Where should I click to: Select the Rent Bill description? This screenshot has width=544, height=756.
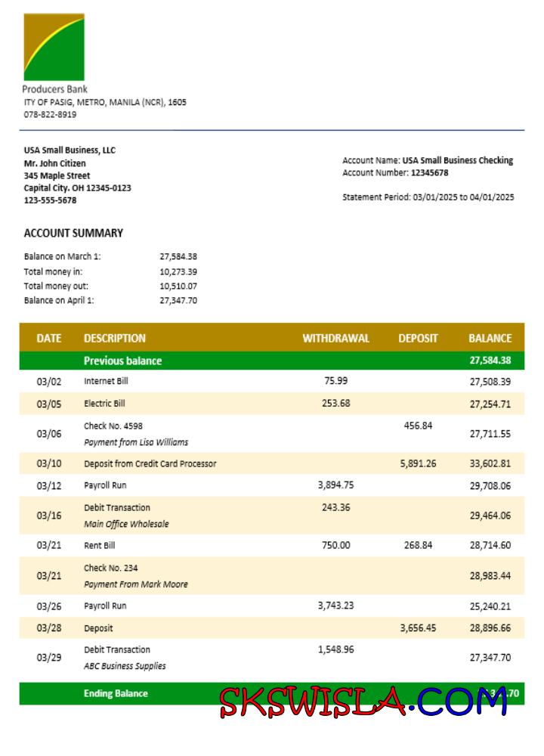point(99,544)
